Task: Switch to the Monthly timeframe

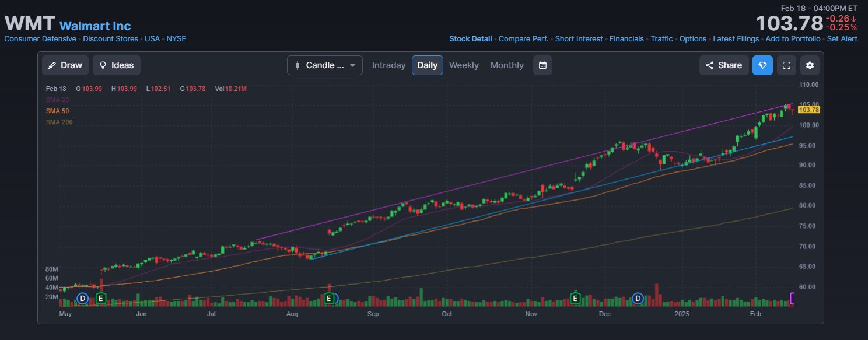Action: (x=507, y=65)
